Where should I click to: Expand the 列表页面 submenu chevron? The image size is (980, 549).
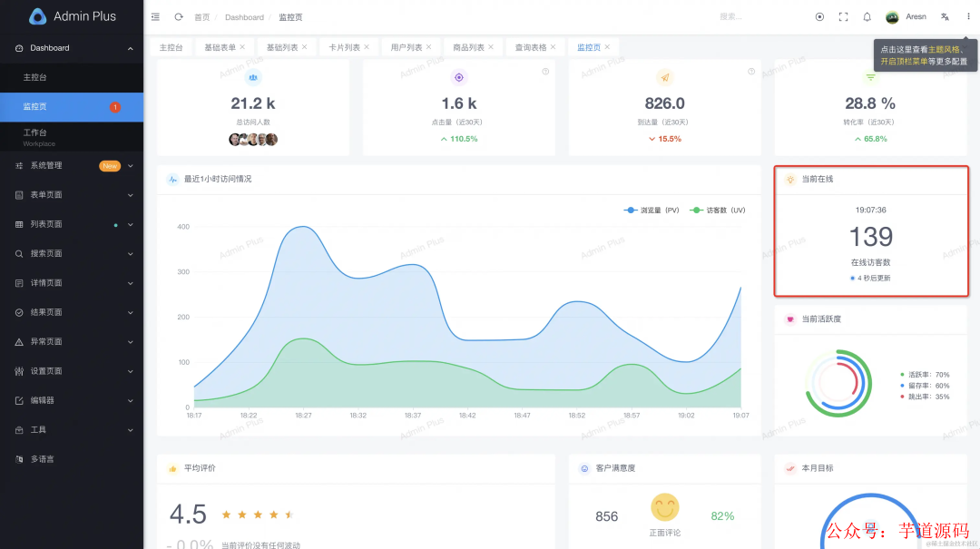point(130,224)
